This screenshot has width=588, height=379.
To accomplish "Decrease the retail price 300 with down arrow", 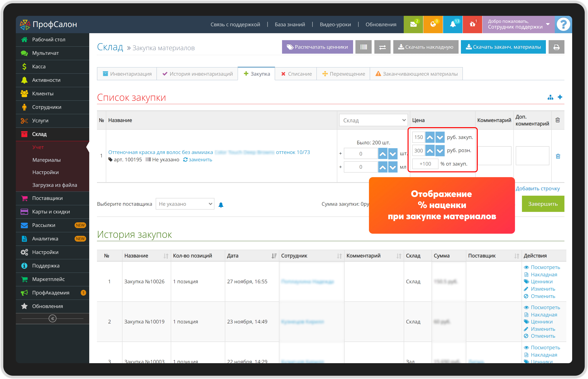I will coord(440,151).
